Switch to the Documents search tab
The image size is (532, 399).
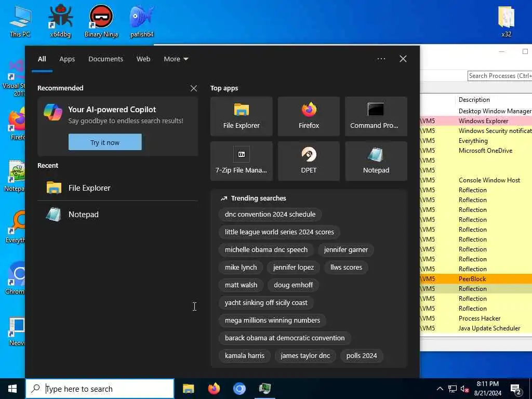(105, 59)
